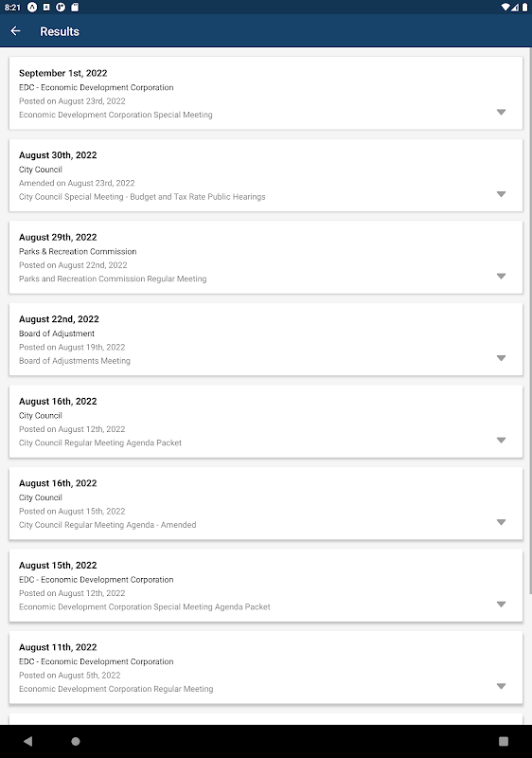Tap the Android back navigation button
Viewport: 532px width, 758px height.
coord(28,741)
